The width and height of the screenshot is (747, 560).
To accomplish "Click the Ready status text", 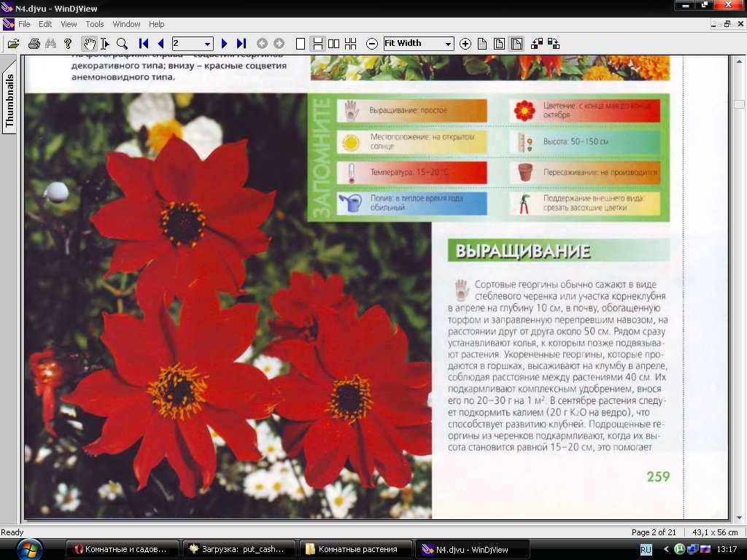I will coord(12,532).
